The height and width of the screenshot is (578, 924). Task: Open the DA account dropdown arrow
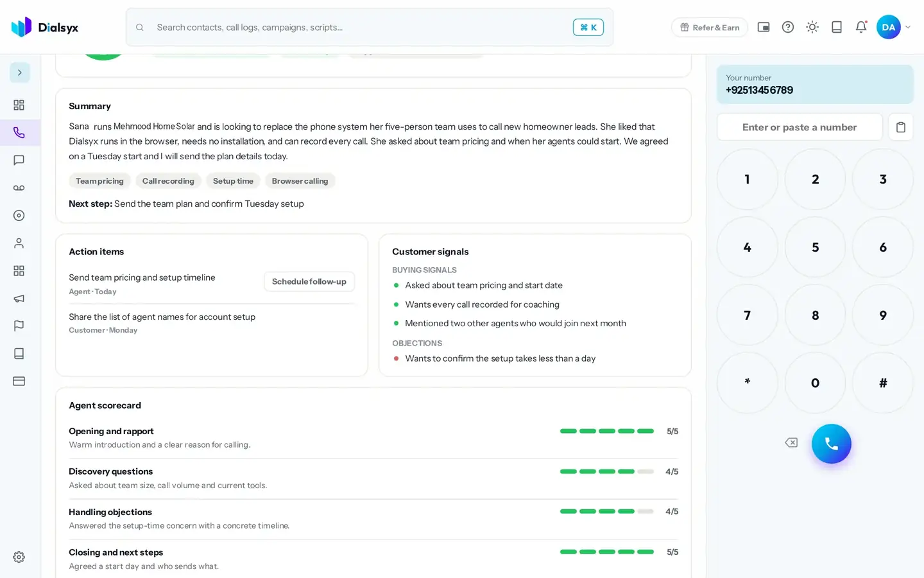click(908, 27)
